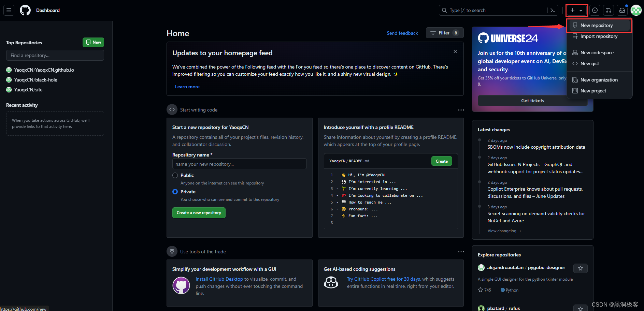644x311 pixels.
Task: Click the YaoqxCN.github.io repository avatar icon
Action: 9,70
